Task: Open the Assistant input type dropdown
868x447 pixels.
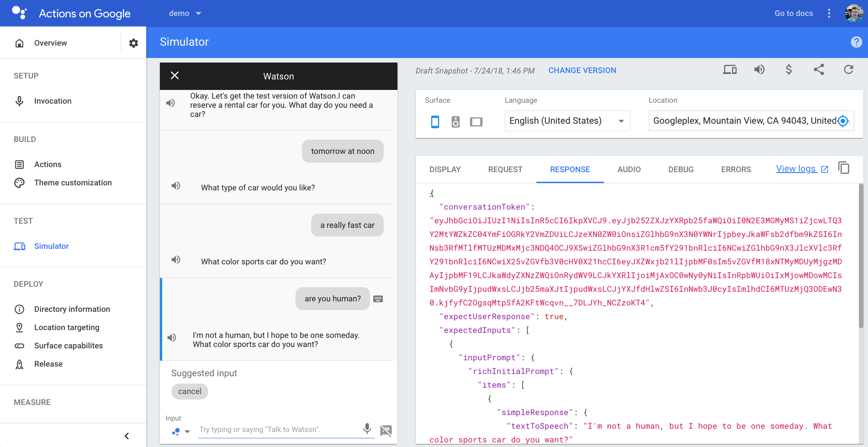Action: pyautogui.click(x=180, y=431)
